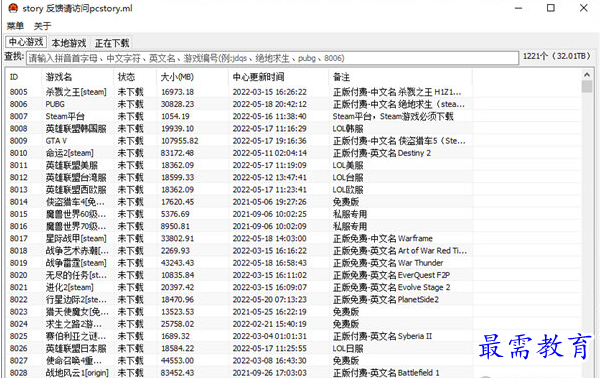Image resolution: width=600 pixels, height=378 pixels.
Task: Select game row 英雄联盟台湾服
Action: click(239, 178)
